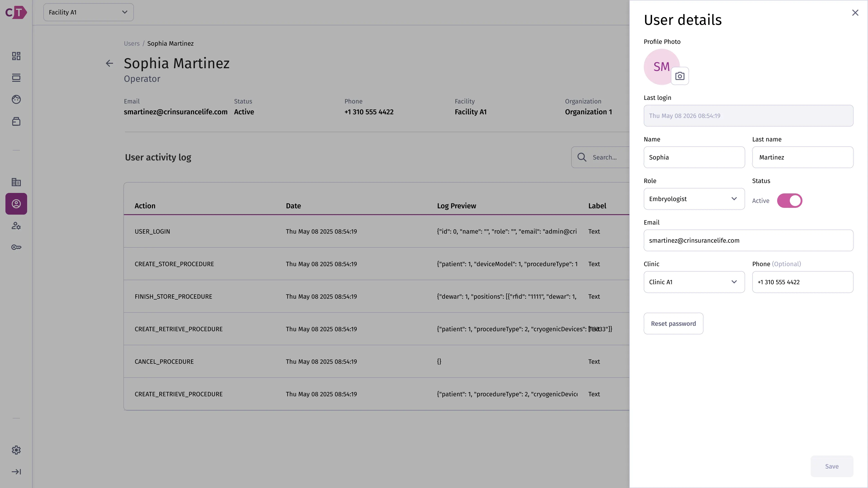Open the settings gear icon in sidebar
Viewport: 868px width, 488px height.
[16, 450]
